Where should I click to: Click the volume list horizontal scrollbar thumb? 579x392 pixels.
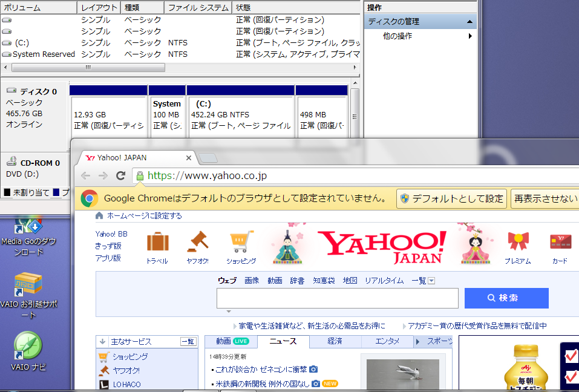(x=88, y=68)
